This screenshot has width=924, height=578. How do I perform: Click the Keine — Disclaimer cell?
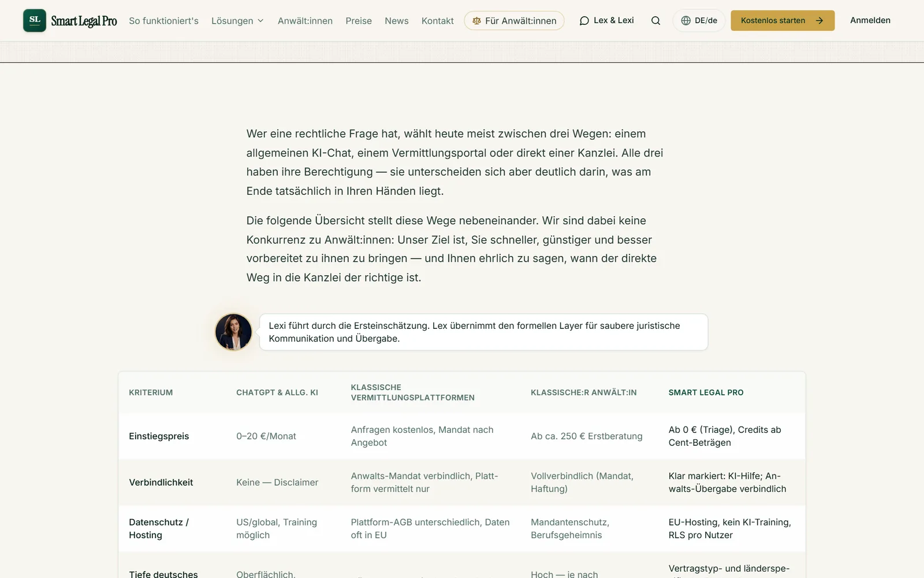coord(277,482)
